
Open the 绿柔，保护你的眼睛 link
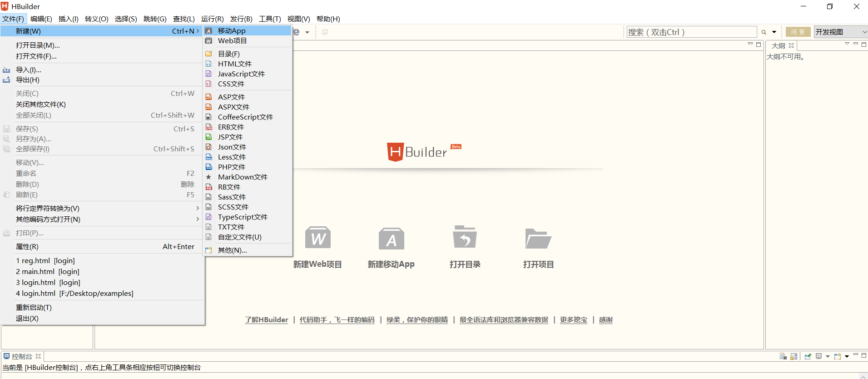coord(417,320)
